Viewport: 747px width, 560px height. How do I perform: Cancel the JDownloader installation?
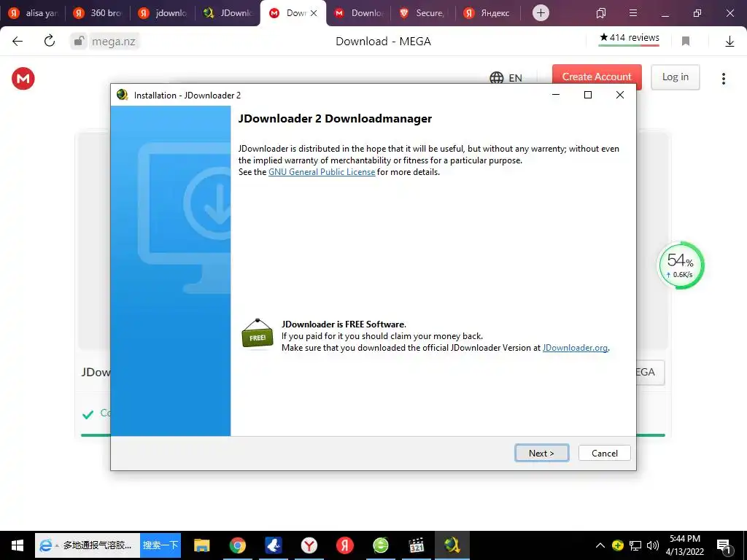pos(604,453)
